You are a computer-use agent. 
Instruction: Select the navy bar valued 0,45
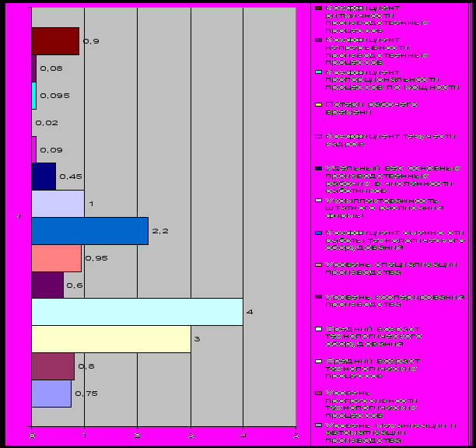point(44,177)
